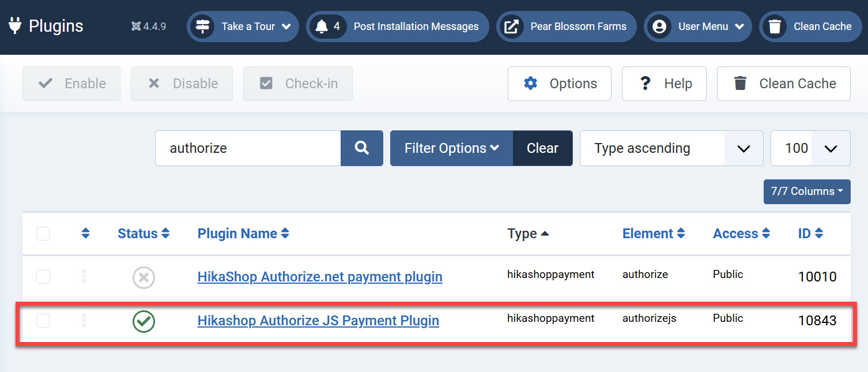Open Hikashop Authorize JS Payment Plugin link
Screen dimensions: 868x372
(x=318, y=321)
